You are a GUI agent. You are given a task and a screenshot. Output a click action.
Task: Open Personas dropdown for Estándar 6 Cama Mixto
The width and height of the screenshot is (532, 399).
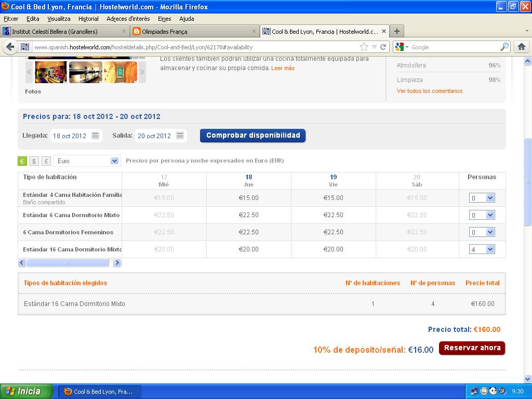click(x=482, y=215)
